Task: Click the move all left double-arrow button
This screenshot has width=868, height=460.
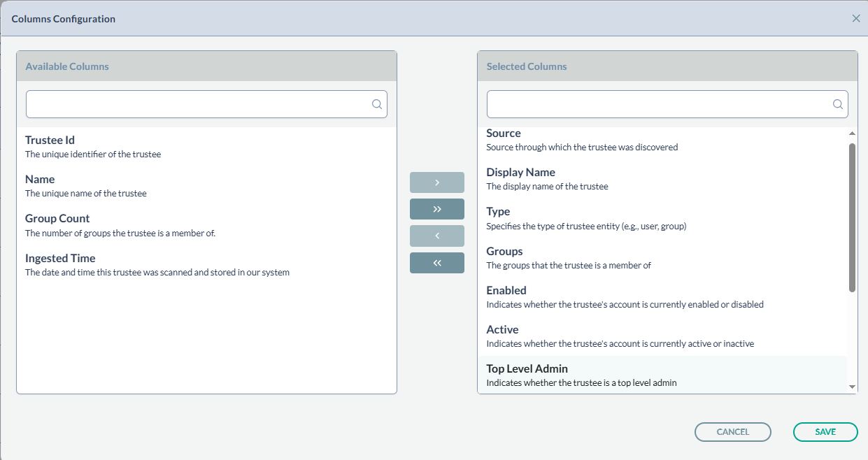Action: pyautogui.click(x=437, y=263)
